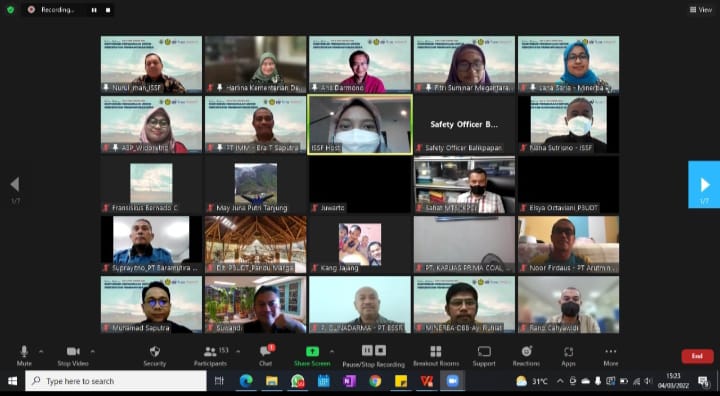The height and width of the screenshot is (396, 720).
Task: Open Calendar app from taskbar
Action: point(323,381)
